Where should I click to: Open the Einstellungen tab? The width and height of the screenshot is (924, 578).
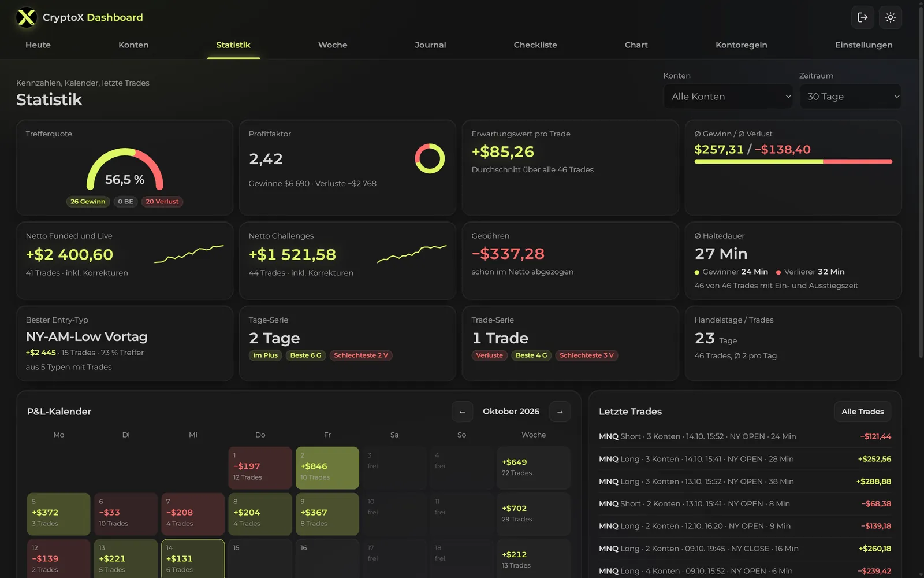coord(864,45)
